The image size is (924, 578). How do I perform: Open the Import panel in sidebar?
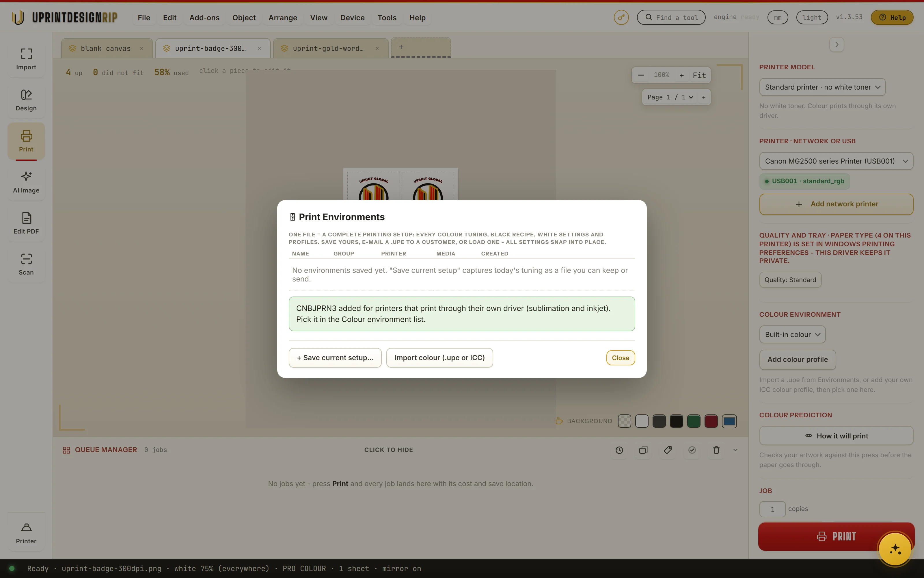pos(26,59)
